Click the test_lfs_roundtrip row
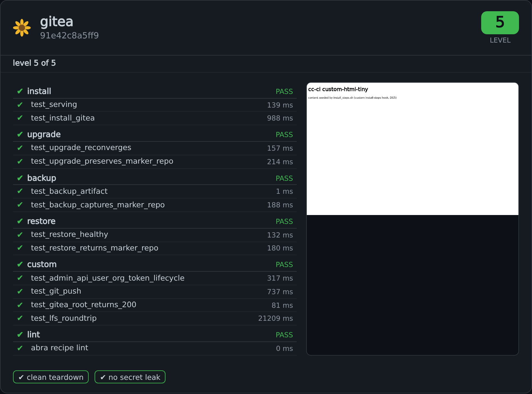532x394 pixels. tap(155, 318)
